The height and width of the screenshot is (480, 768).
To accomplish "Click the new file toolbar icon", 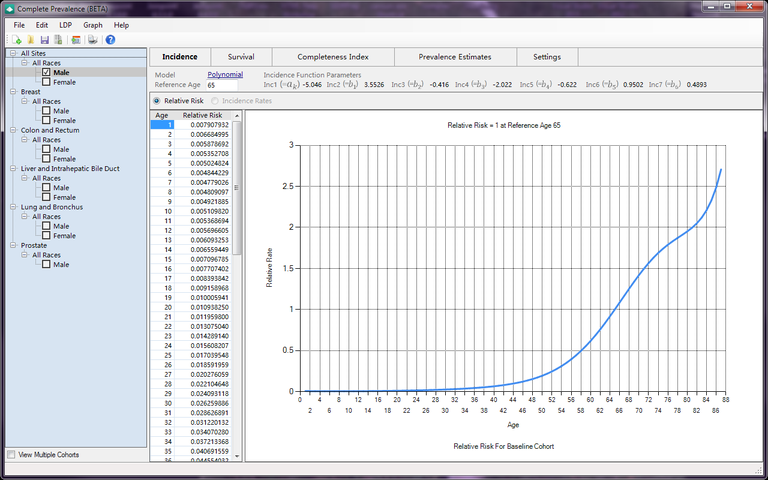I will click(x=18, y=40).
